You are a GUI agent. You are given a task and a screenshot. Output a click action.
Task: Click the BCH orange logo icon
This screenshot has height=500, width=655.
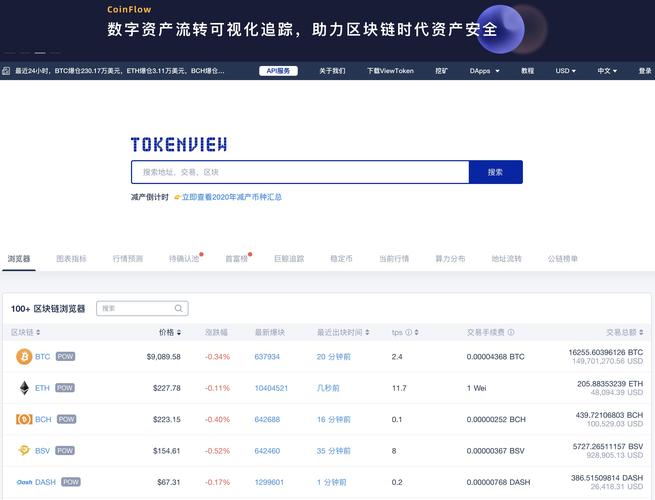pyautogui.click(x=24, y=419)
